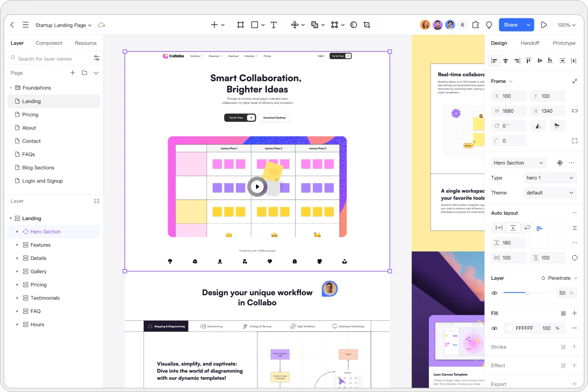Align top in the Design panel

pos(528,61)
